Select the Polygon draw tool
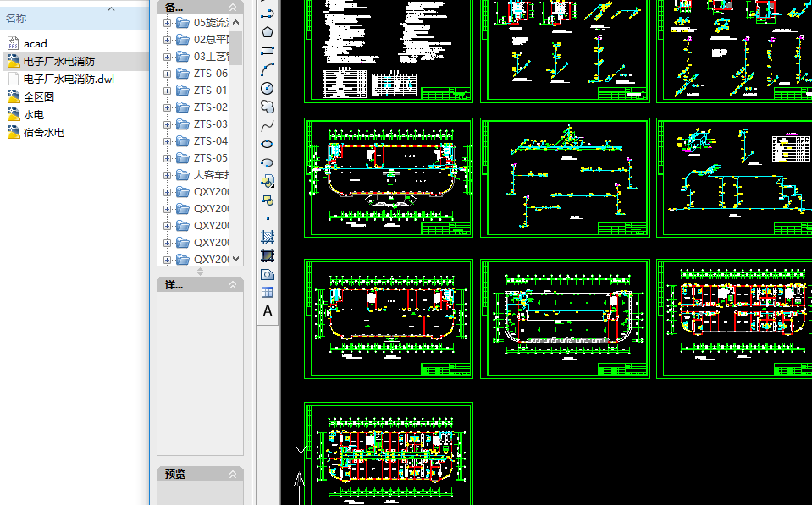Viewport: 812px width, 505px height. click(x=268, y=32)
